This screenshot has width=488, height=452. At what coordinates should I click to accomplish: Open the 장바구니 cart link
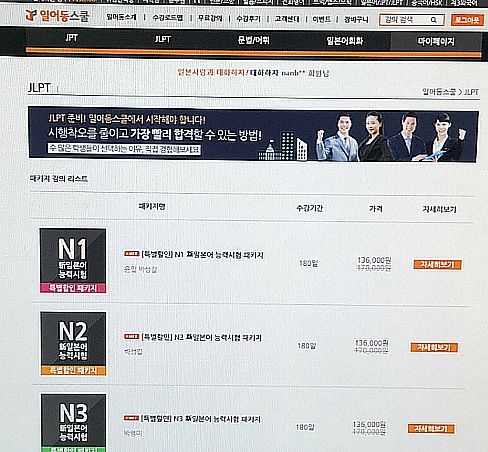pos(356,20)
